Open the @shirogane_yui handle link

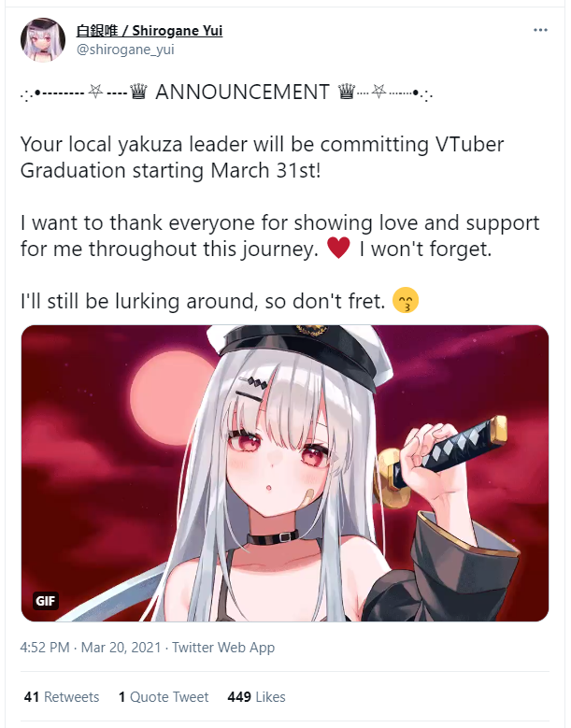[125, 50]
